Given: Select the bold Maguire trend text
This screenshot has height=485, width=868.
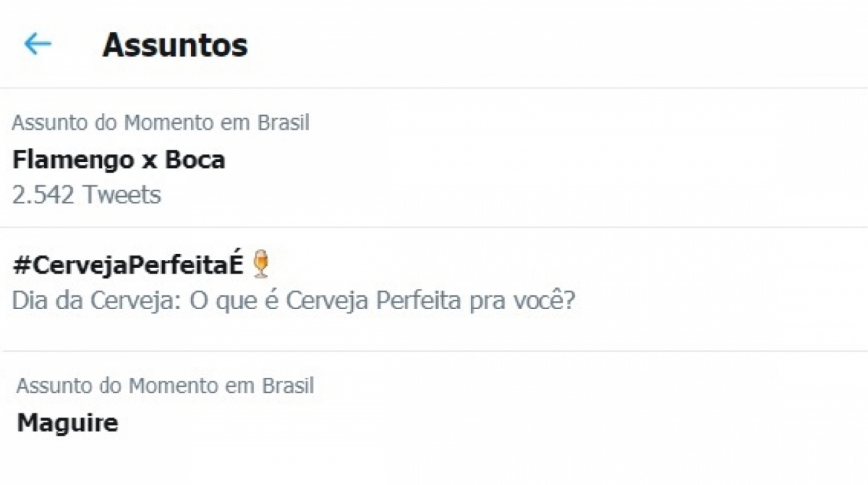Looking at the screenshot, I should coord(65,423).
